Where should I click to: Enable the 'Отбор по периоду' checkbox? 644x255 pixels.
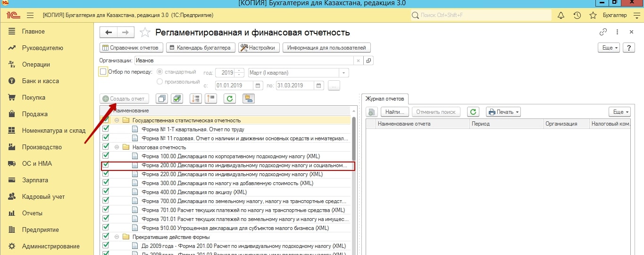(103, 72)
